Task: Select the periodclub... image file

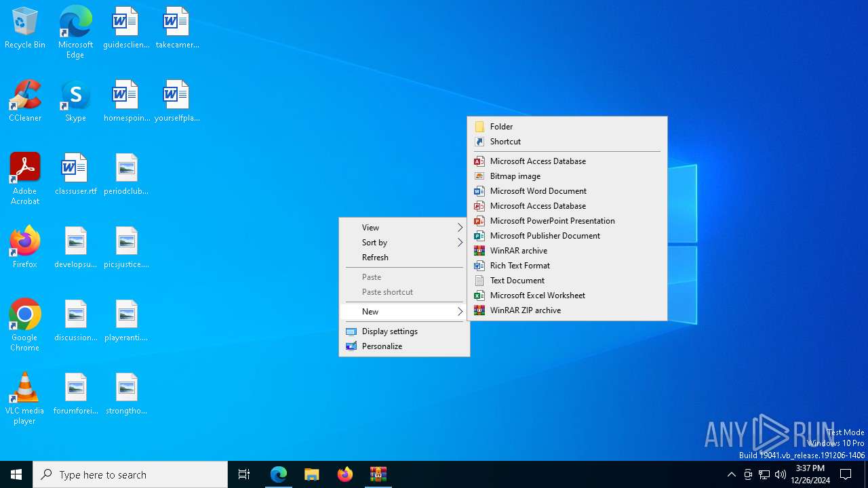Action: pos(126,175)
